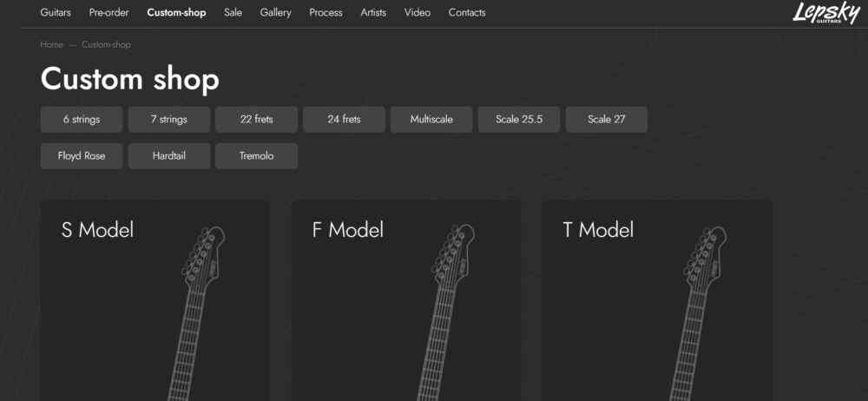Filter guitars by Floyd Rose bridge
Viewport: 868px width, 401px height.
[82, 156]
